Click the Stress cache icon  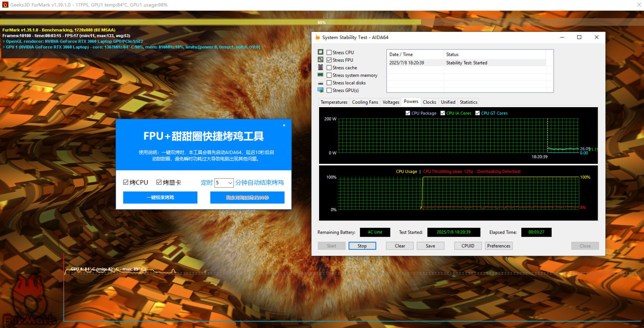click(x=320, y=67)
